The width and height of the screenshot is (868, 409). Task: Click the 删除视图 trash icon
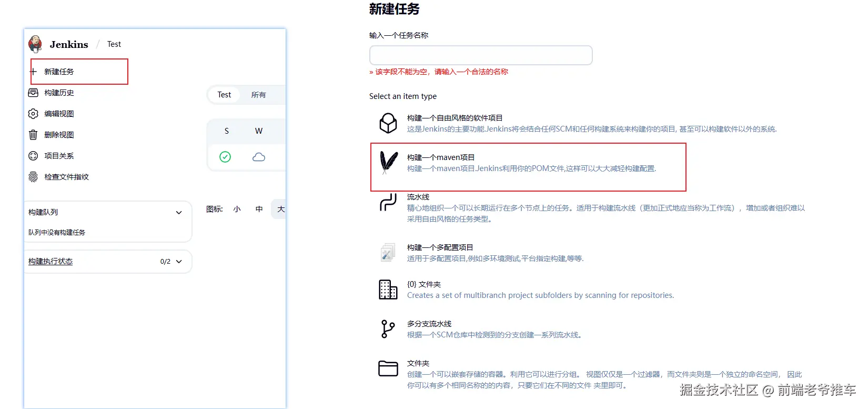33,135
